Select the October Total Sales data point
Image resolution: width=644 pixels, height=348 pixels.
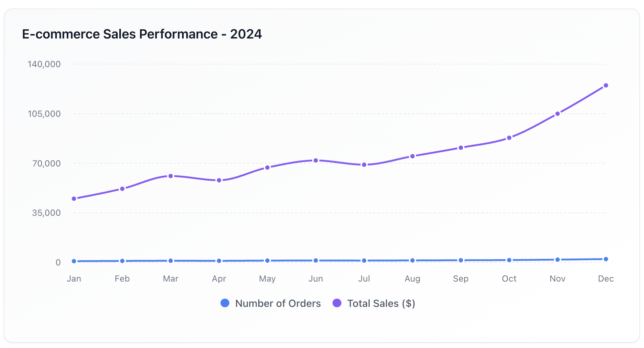tap(509, 138)
